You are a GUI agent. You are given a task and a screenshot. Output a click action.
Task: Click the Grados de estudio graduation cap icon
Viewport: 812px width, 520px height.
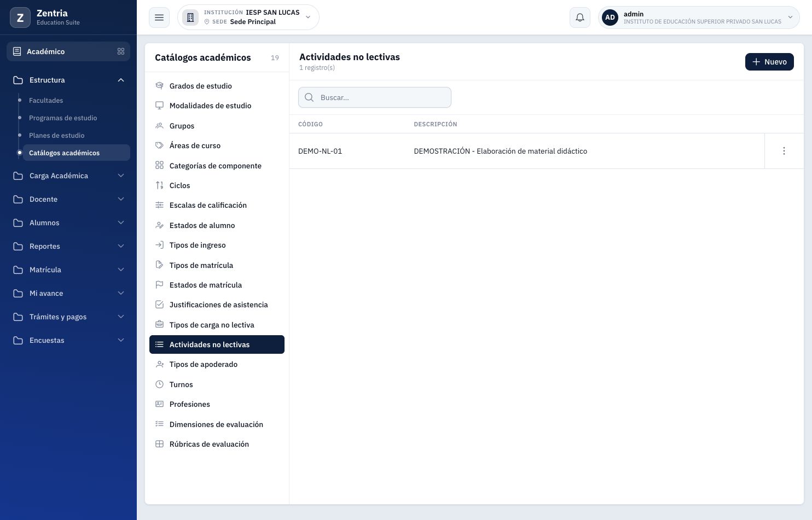[x=159, y=86]
